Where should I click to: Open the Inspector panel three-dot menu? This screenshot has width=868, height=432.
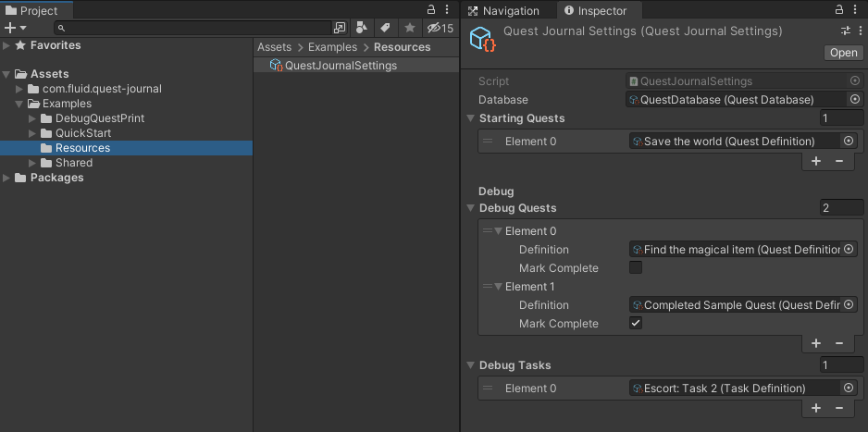[x=855, y=9]
